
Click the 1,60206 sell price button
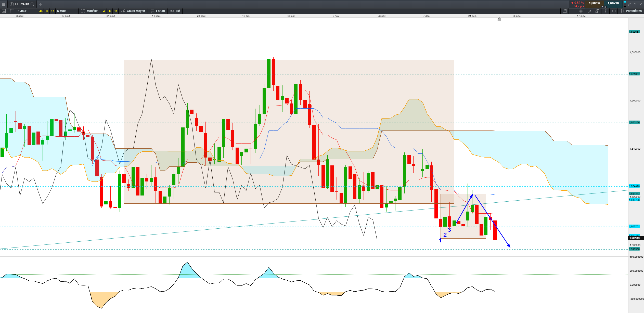pyautogui.click(x=594, y=4)
